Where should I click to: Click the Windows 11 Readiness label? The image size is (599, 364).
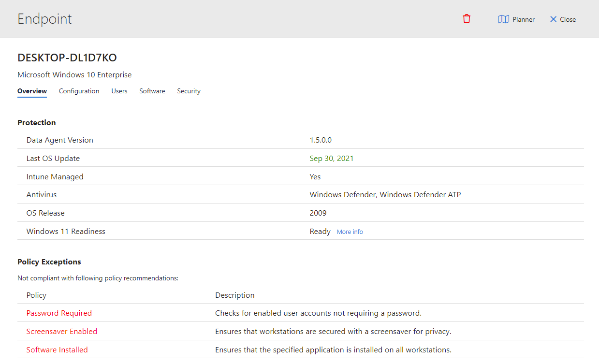66,232
